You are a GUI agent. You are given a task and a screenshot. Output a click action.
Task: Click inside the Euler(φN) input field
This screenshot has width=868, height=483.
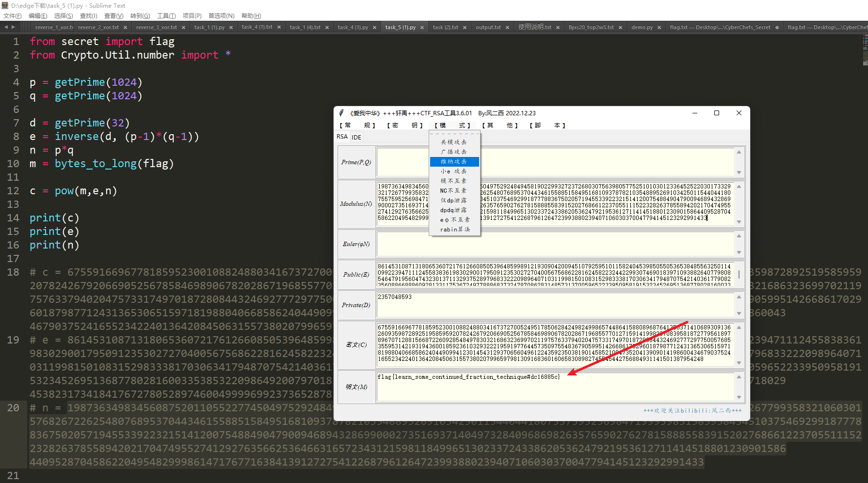click(556, 244)
